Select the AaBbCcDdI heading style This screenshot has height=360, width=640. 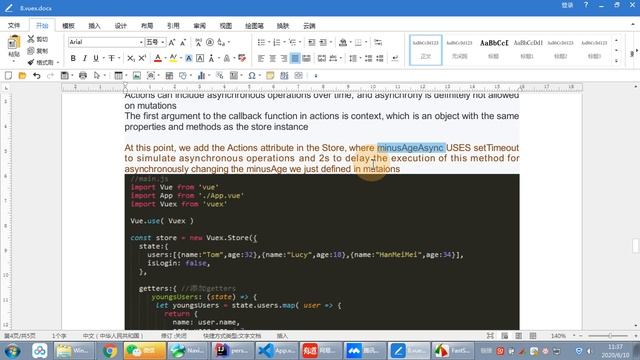(527, 49)
